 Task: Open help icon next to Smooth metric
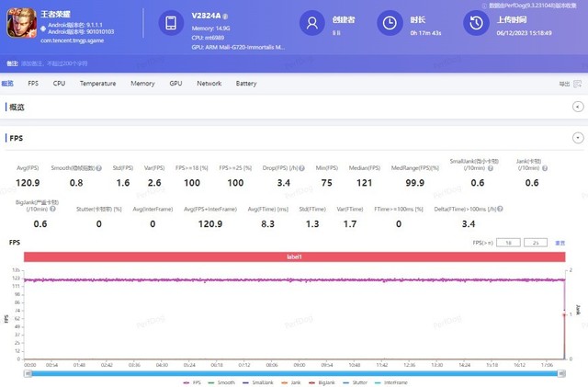point(96,168)
